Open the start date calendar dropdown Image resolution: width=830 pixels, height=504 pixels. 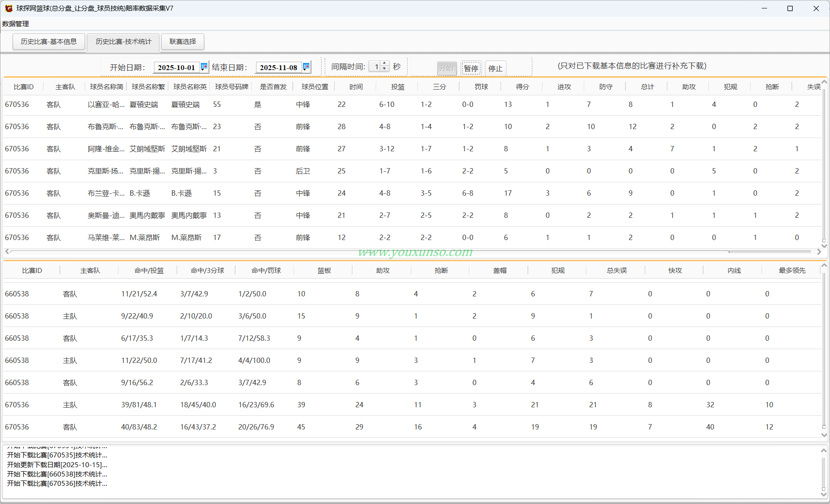[x=204, y=67]
